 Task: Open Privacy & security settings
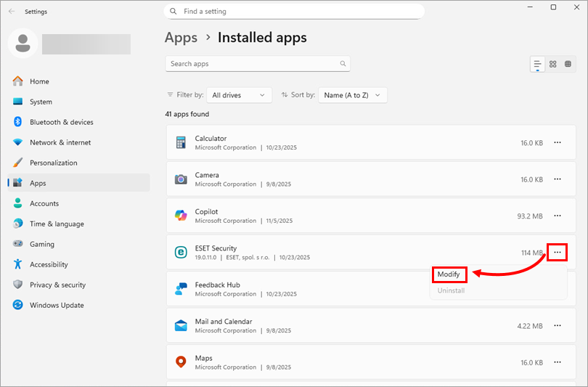[x=57, y=285]
